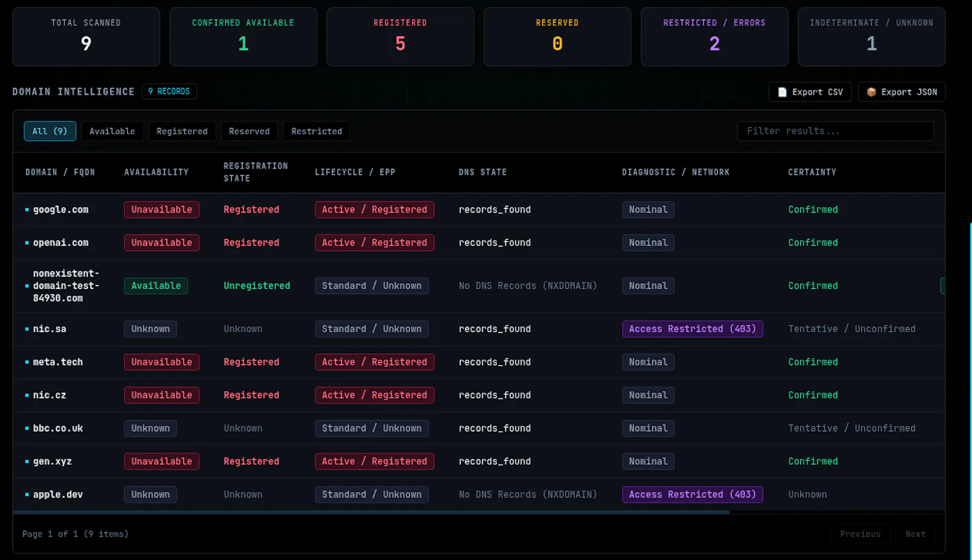This screenshot has width=972, height=560.
Task: Click Active / Registered badge in meta.tech row
Action: coord(374,362)
